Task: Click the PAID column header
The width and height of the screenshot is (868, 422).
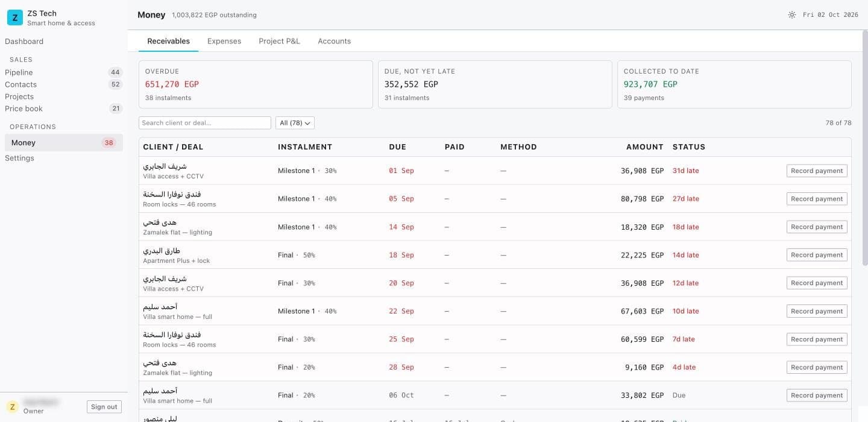Action: point(454,147)
